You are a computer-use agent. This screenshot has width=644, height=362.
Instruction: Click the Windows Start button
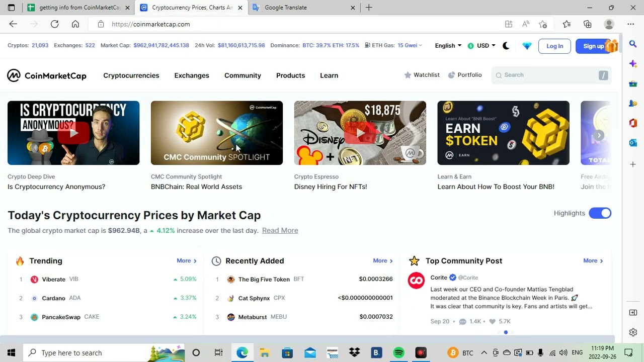tap(11, 352)
